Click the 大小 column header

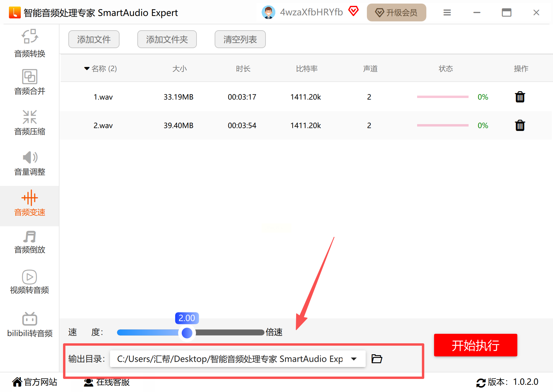(x=180, y=69)
